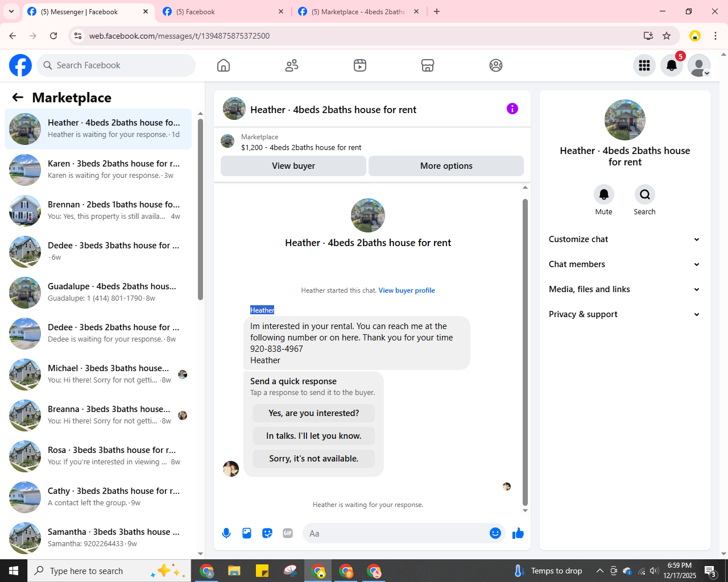This screenshot has width=728, height=582.
Task: Focus the Aa message input field
Action: coord(396,533)
